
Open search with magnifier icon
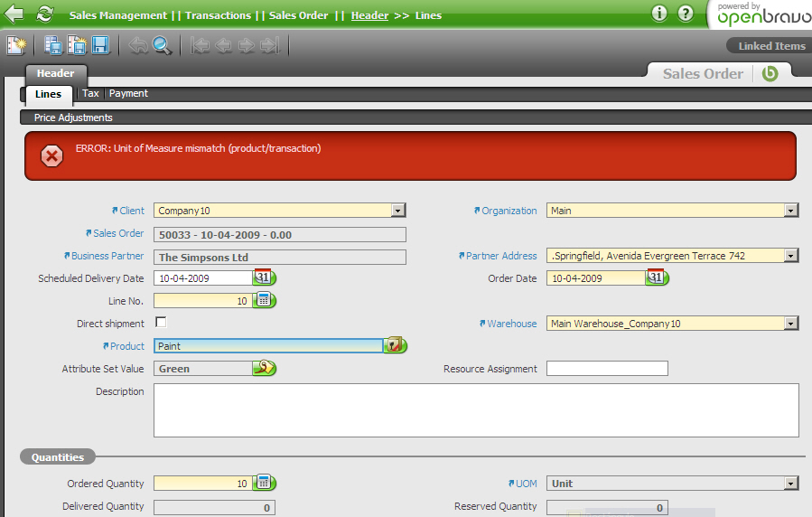(162, 45)
